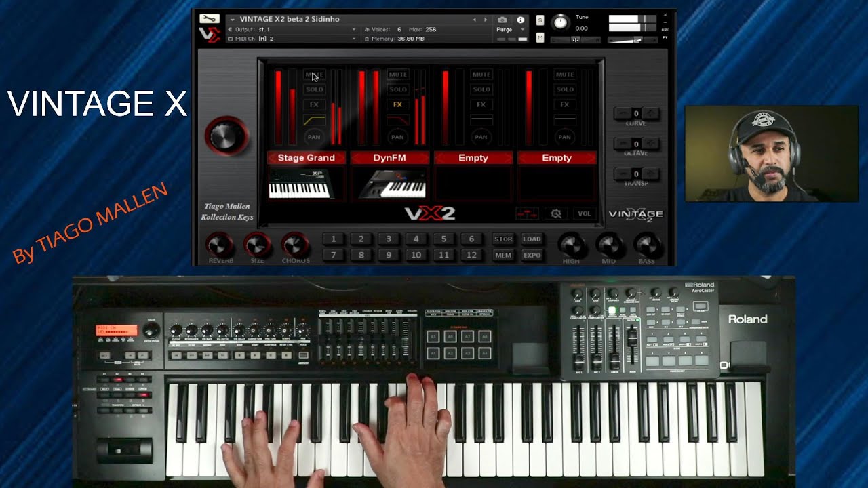
Task: Click the LOAD button
Action: [532, 239]
